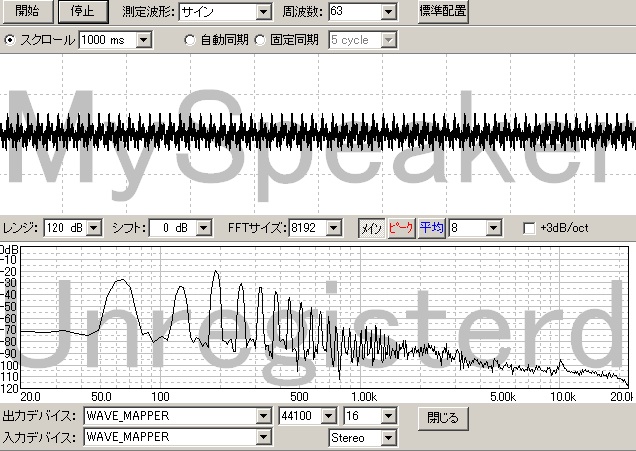
Task: Open the Stereo channel dropdown
Action: click(389, 438)
